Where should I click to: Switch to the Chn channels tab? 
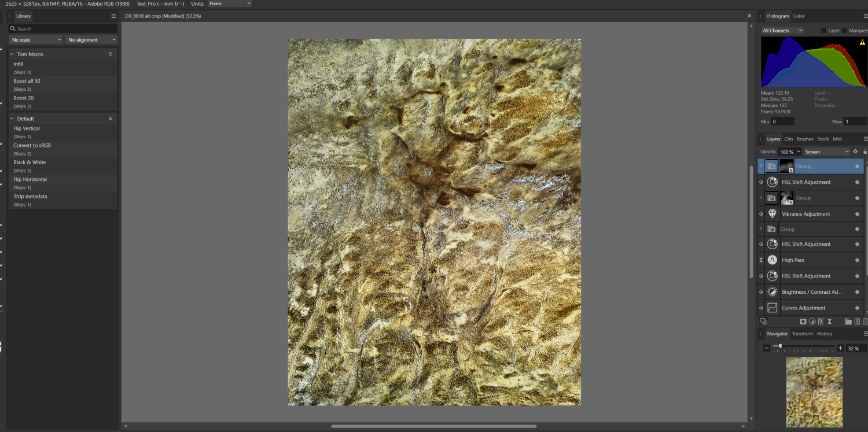pyautogui.click(x=789, y=139)
